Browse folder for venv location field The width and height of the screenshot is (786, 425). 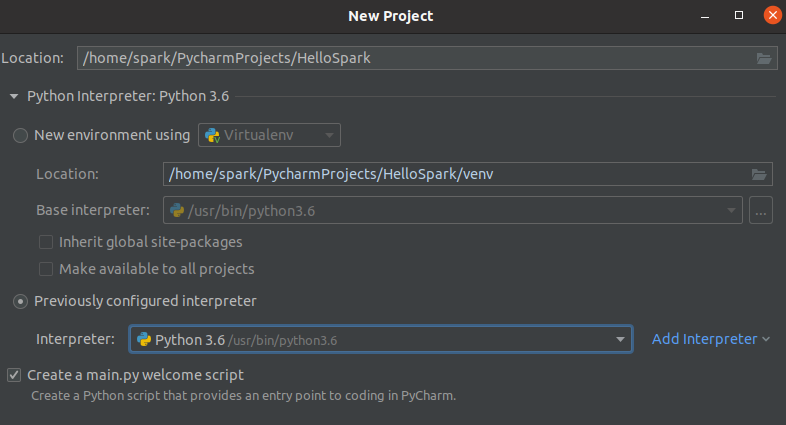click(x=759, y=174)
